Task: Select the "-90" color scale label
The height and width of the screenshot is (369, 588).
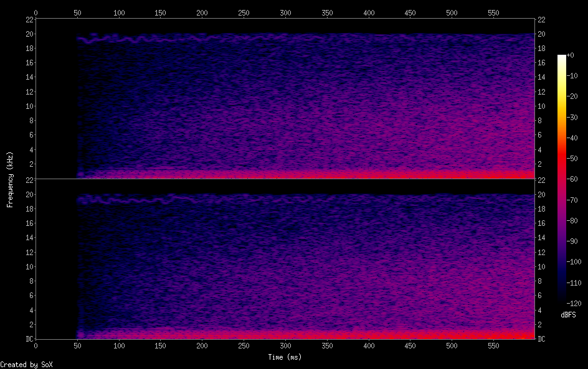Action: tap(572, 241)
